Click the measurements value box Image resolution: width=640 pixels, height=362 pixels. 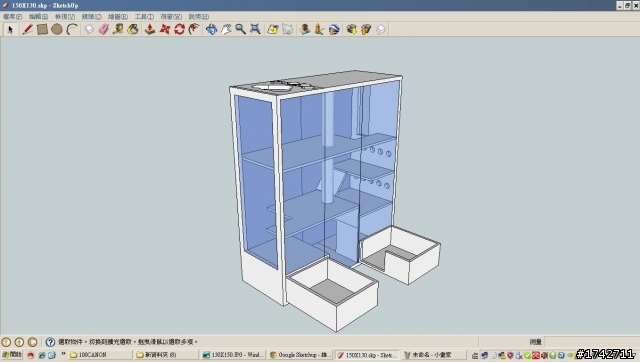[x=591, y=342]
